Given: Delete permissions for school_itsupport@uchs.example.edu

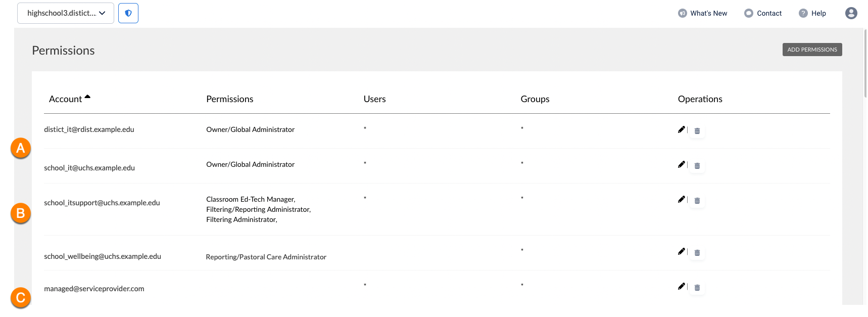Looking at the screenshot, I should (697, 201).
